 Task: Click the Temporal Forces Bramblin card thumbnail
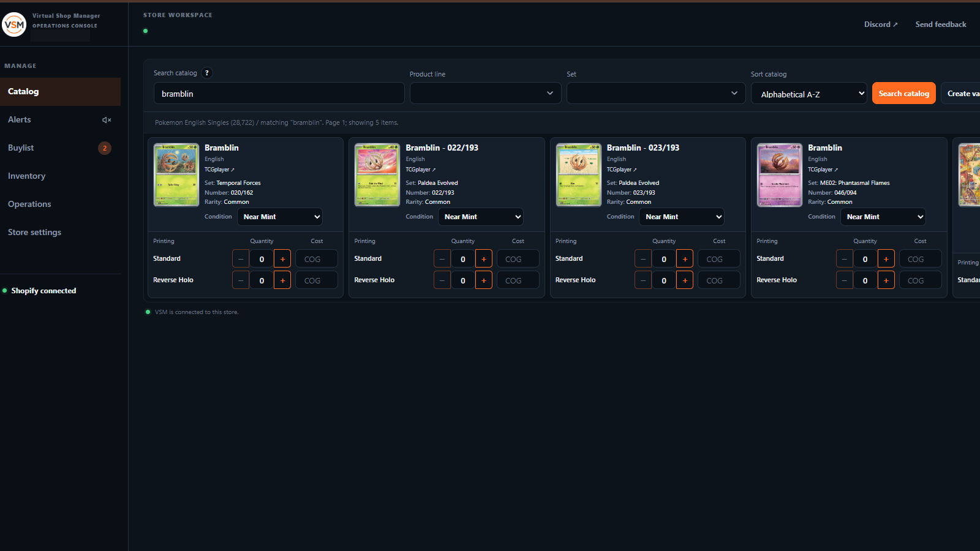coord(176,175)
